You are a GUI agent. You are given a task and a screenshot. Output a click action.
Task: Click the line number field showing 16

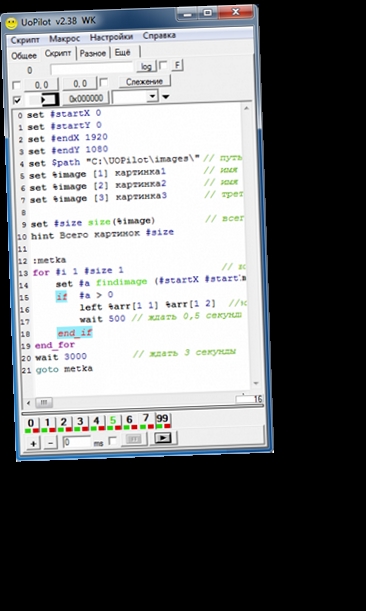point(249,399)
